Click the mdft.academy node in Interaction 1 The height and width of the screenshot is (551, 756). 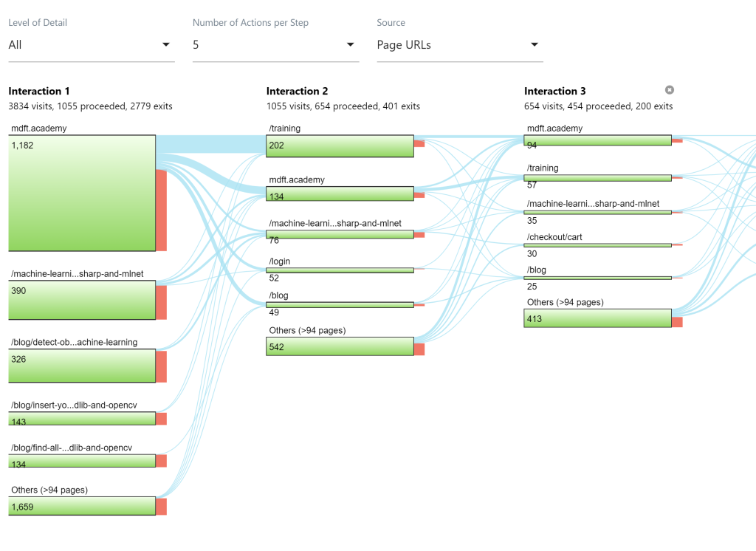[x=81, y=192]
